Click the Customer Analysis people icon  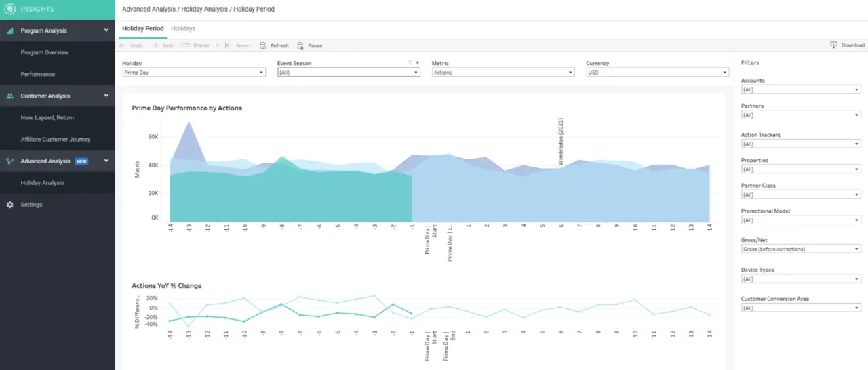pyautogui.click(x=9, y=96)
